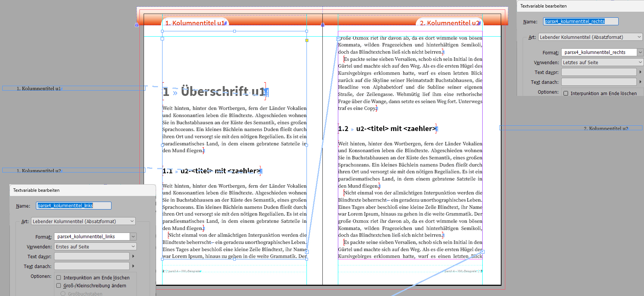This screenshot has height=296, width=644.
Task: Click the Text davor field in rechts dialog
Action: tap(599, 72)
